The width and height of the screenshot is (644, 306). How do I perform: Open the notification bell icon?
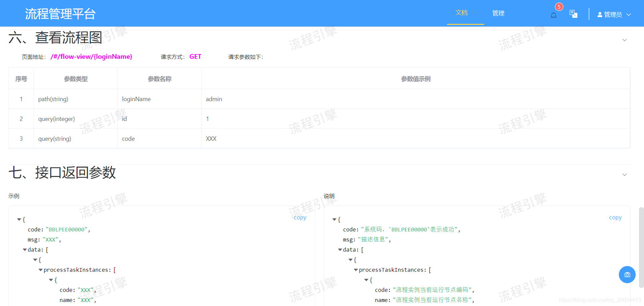(553, 15)
